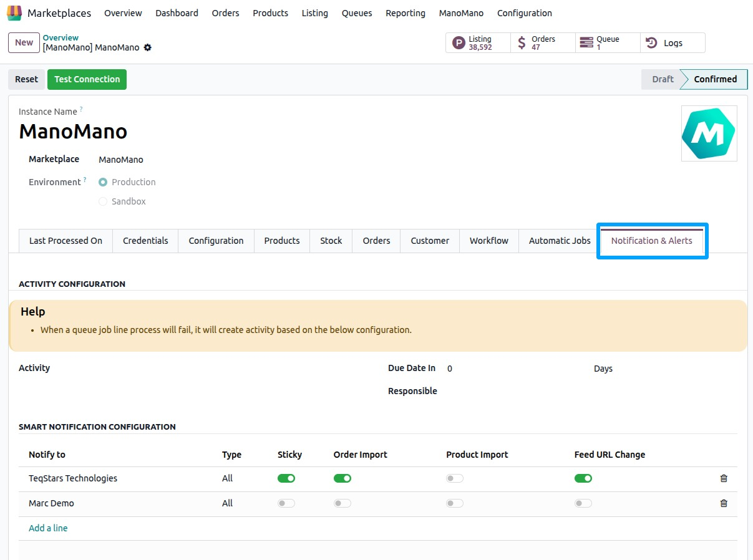
Task: Click the Type value for Marc Demo
Action: [x=227, y=503]
